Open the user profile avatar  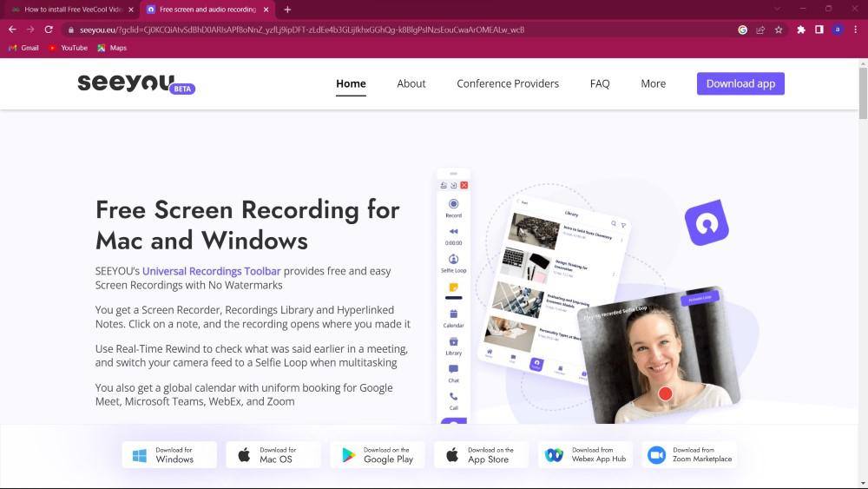pos(838,30)
